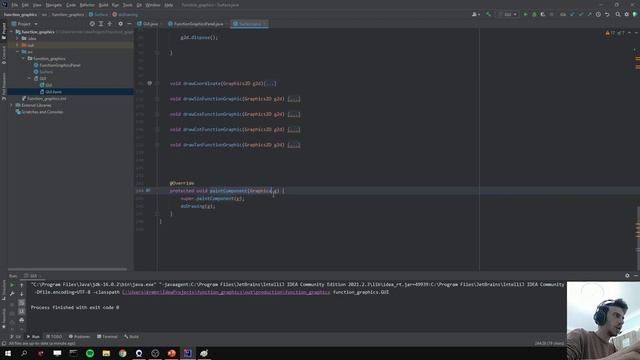Click the green Run button in the toolbar

525,14
